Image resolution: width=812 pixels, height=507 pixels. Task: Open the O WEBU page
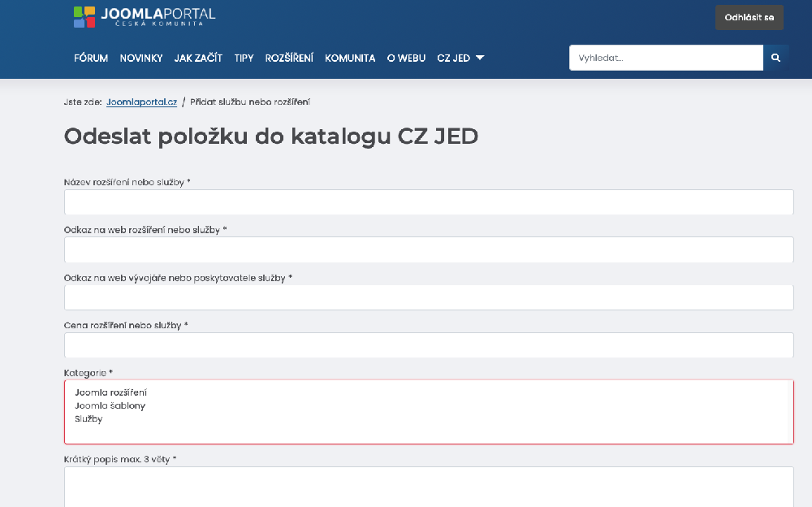coord(406,58)
